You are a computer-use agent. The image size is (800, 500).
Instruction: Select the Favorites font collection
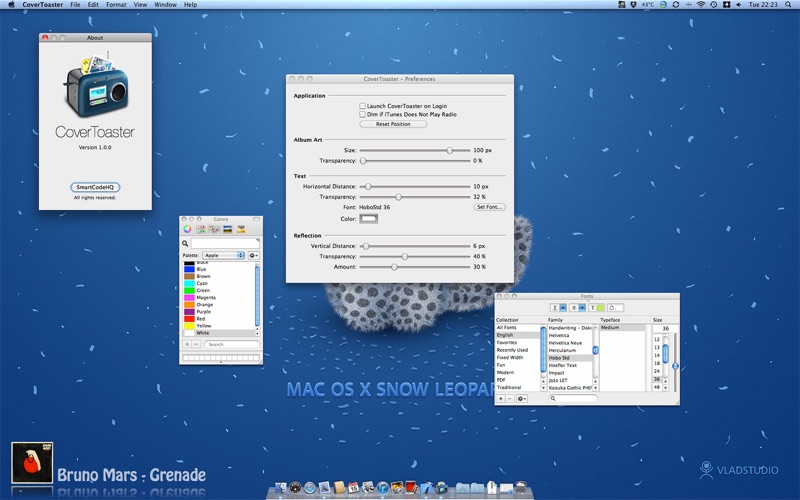517,343
